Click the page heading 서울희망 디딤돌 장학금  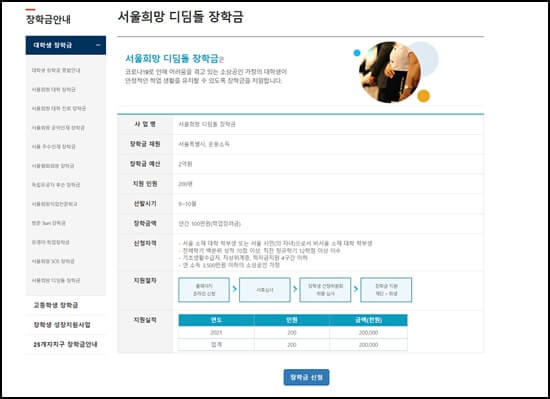coord(181,16)
